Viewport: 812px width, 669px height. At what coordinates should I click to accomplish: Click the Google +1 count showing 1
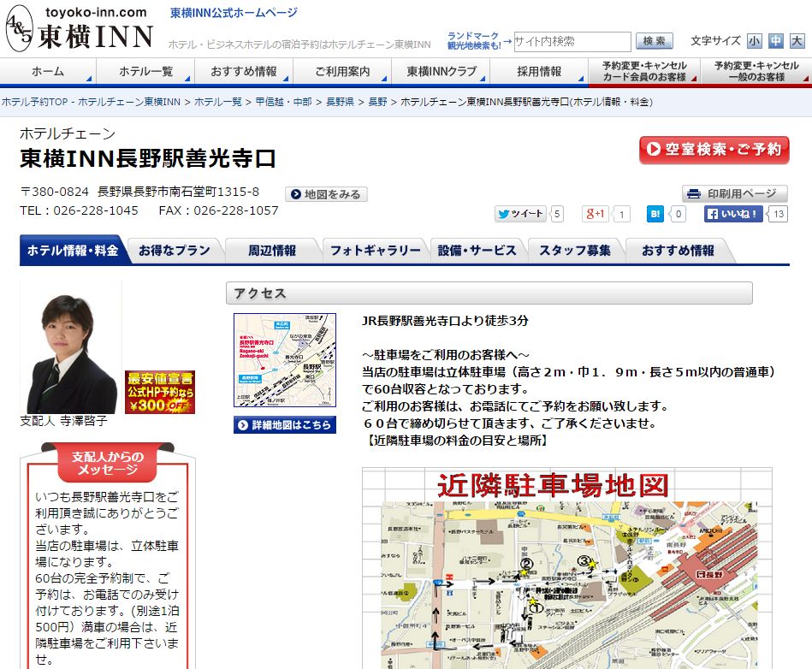(x=621, y=214)
